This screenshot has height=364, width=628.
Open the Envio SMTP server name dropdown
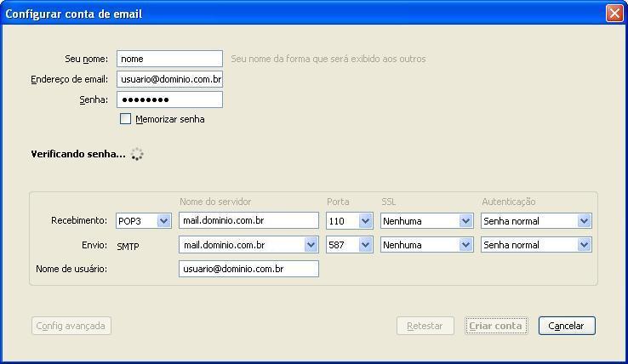click(248, 245)
